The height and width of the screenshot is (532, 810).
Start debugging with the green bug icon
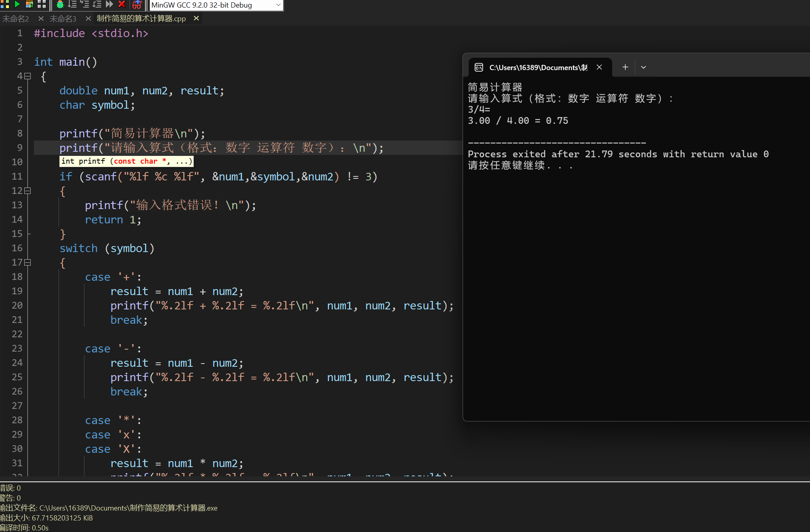coord(60,4)
